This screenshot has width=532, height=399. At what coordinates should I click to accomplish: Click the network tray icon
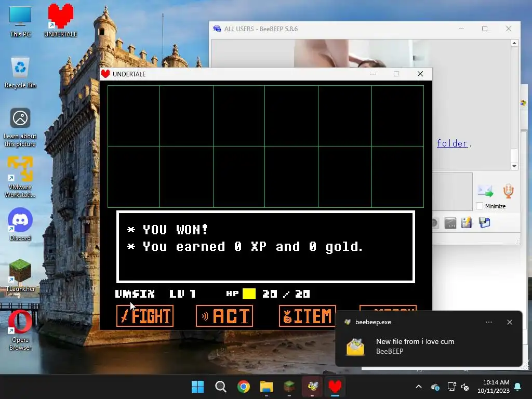coord(451,387)
